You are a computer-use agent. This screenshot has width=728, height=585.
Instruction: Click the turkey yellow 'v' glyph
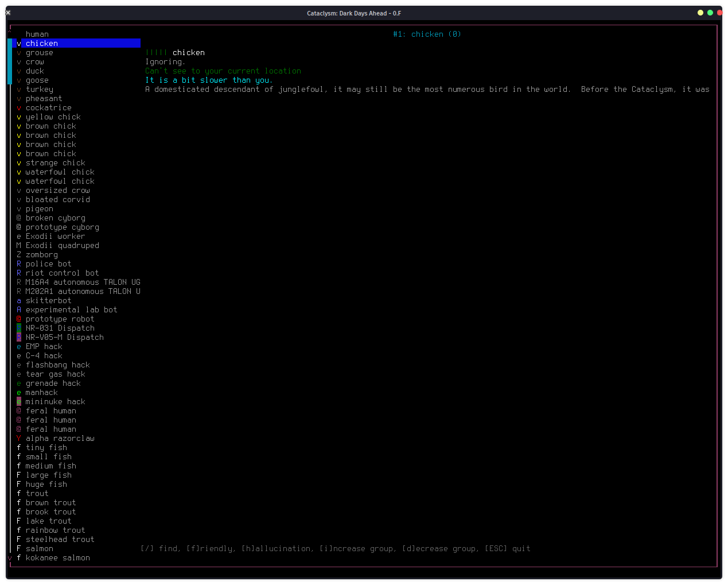coord(18,89)
